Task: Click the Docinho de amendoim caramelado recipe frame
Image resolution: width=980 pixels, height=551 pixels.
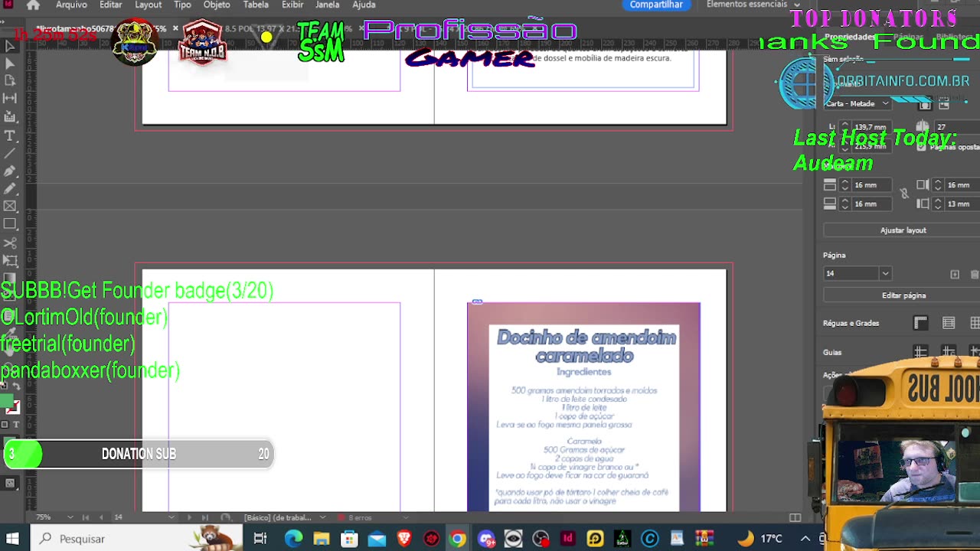Action: click(x=583, y=406)
